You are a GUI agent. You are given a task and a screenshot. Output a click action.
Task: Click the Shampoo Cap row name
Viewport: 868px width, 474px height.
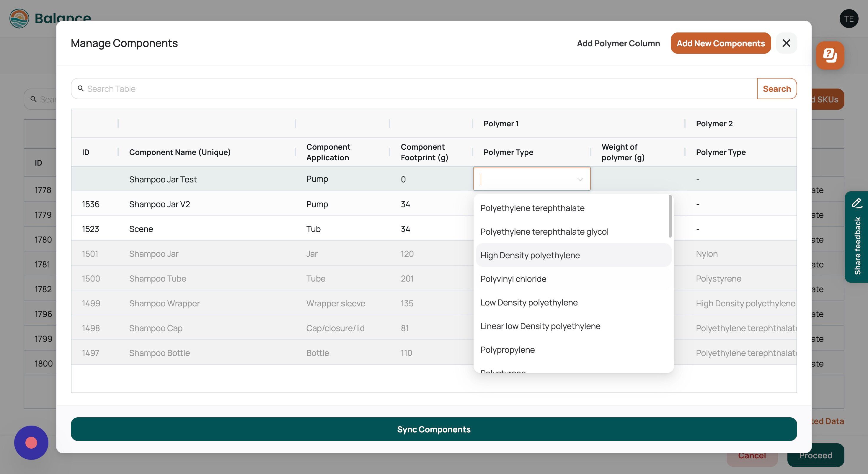[156, 328]
